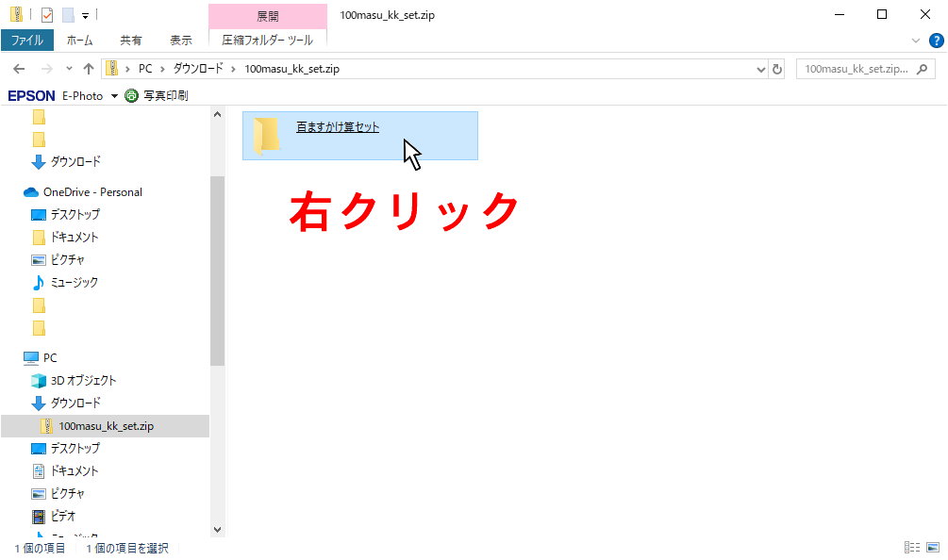Open the recent locations dropdown arrow
This screenshot has height=560, width=948.
69,69
